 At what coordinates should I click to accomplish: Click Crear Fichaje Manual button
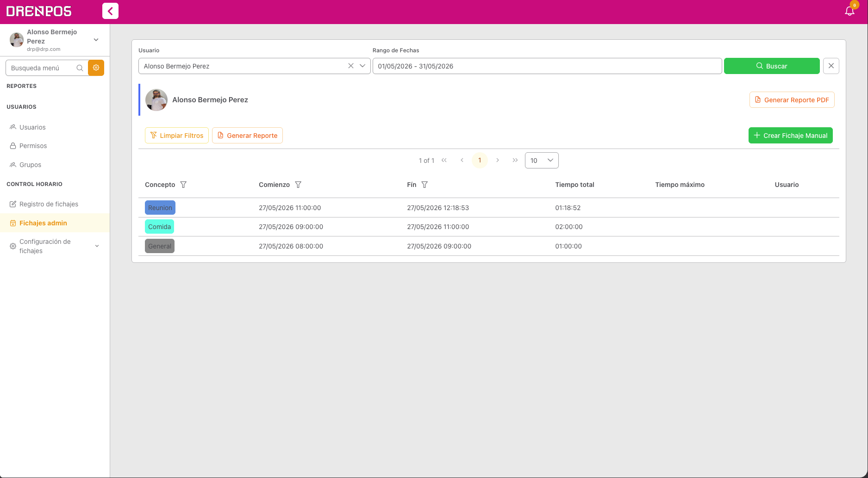click(790, 135)
